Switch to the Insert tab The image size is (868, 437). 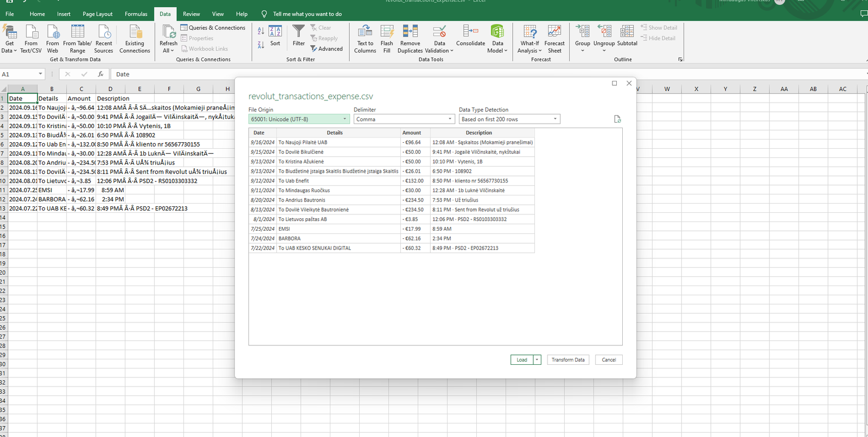tap(64, 14)
